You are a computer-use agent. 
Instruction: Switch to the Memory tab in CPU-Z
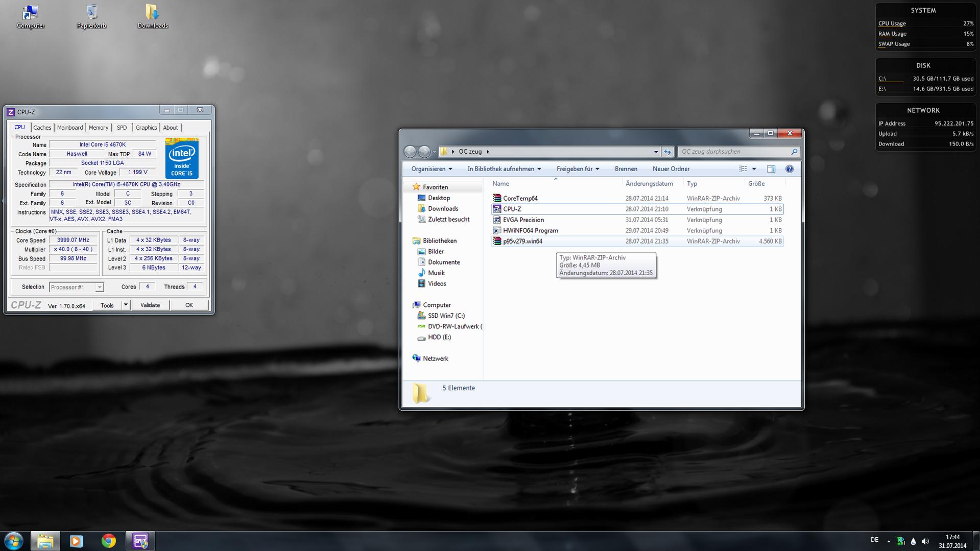click(x=99, y=128)
